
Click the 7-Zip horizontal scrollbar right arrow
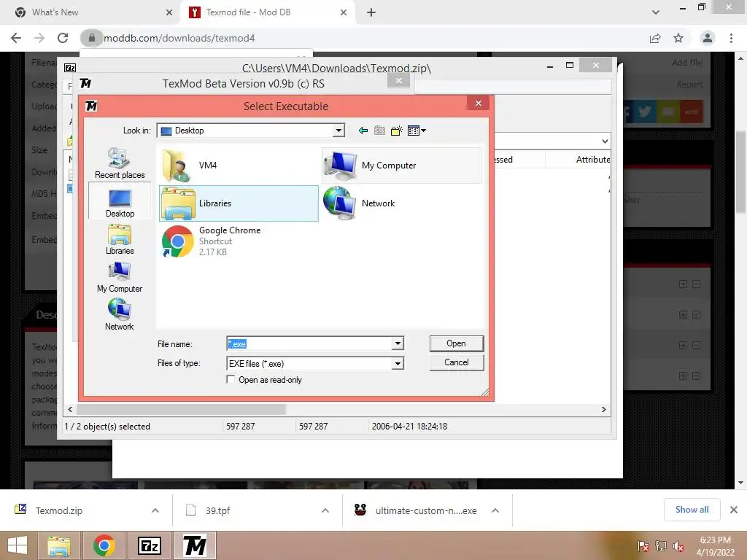(603, 410)
